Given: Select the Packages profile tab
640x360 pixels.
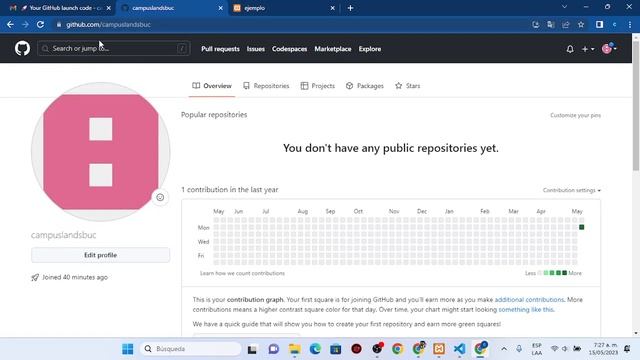Looking at the screenshot, I should click(x=365, y=86).
